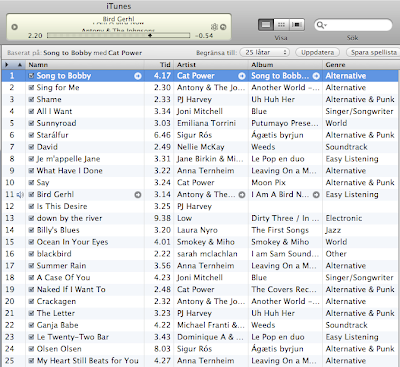Click Nellie McKay artist cell

click(201, 147)
